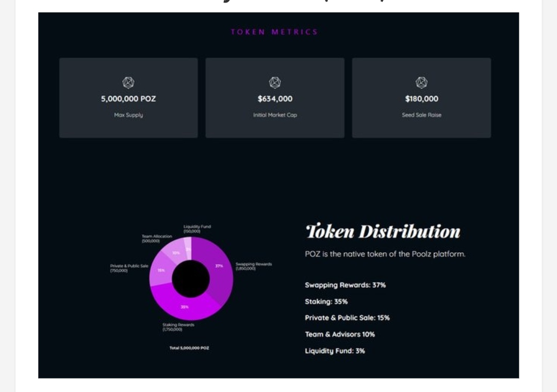Click the Private & Public Sale: 15% item
The height and width of the screenshot is (392, 557).
(x=347, y=318)
